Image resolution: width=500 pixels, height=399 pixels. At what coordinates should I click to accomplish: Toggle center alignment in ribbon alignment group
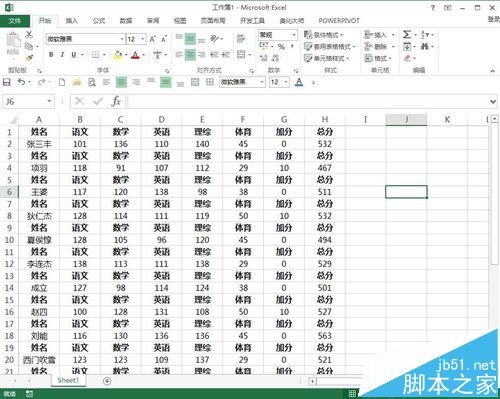pyautogui.click(x=190, y=54)
